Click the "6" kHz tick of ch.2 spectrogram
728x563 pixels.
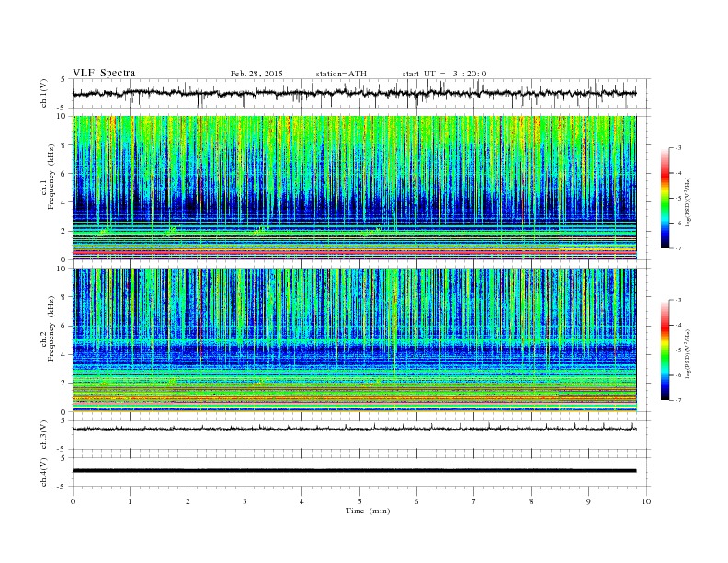(x=64, y=326)
